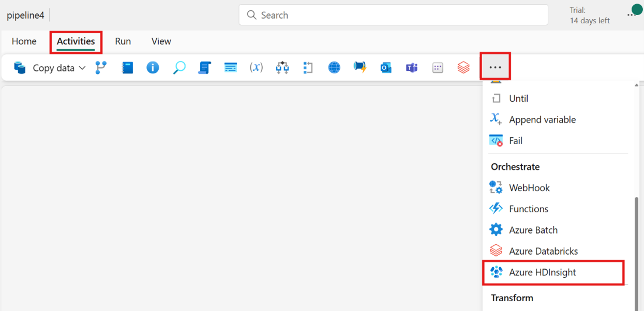Click the Orchestrate section heading
This screenshot has height=311, width=644.
pyautogui.click(x=515, y=167)
